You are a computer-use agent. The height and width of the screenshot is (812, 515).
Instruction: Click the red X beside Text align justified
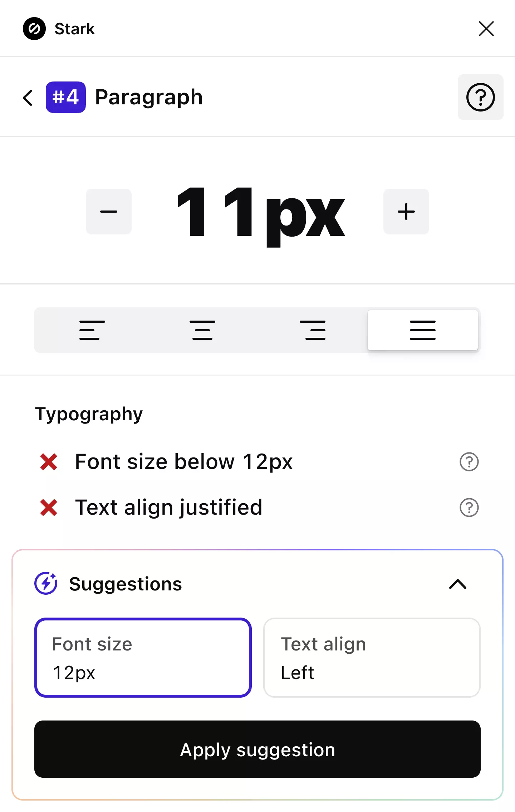(49, 507)
